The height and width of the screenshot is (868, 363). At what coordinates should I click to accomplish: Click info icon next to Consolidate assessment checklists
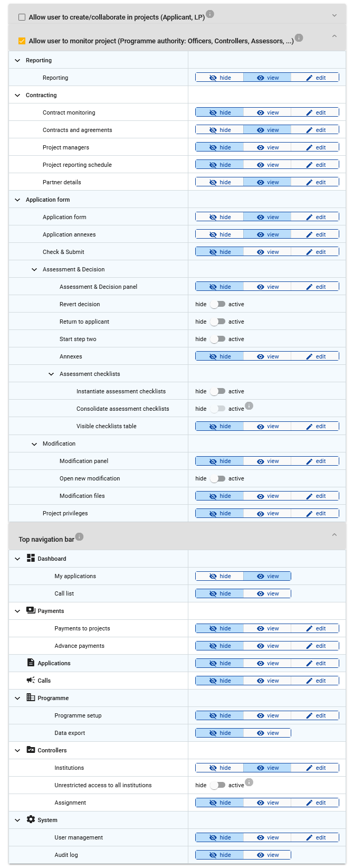click(249, 406)
